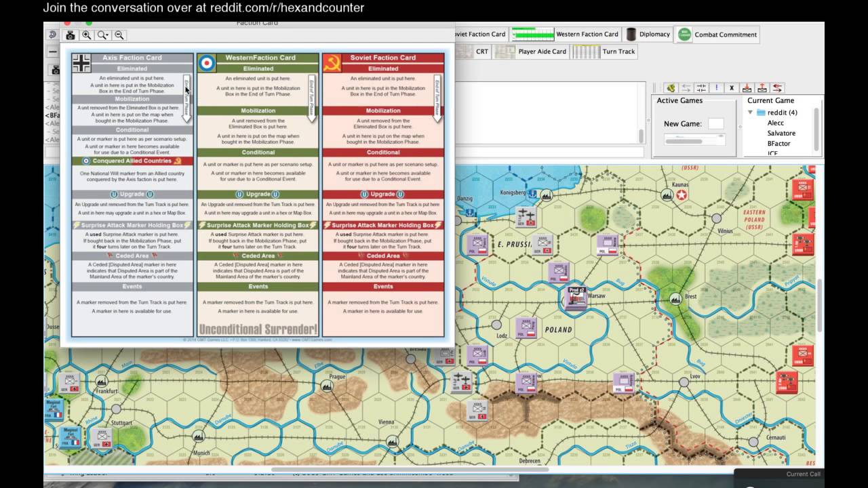Select the German air unit near Danzig
868x488 pixels.
pyautogui.click(x=526, y=218)
